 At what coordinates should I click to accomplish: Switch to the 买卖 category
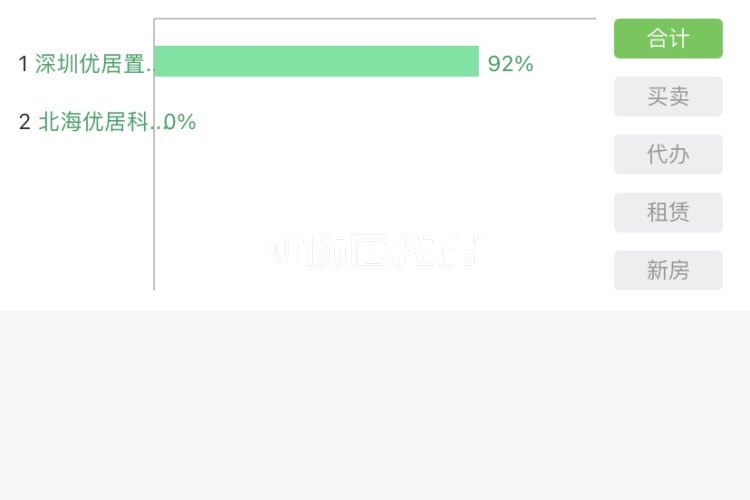click(668, 96)
